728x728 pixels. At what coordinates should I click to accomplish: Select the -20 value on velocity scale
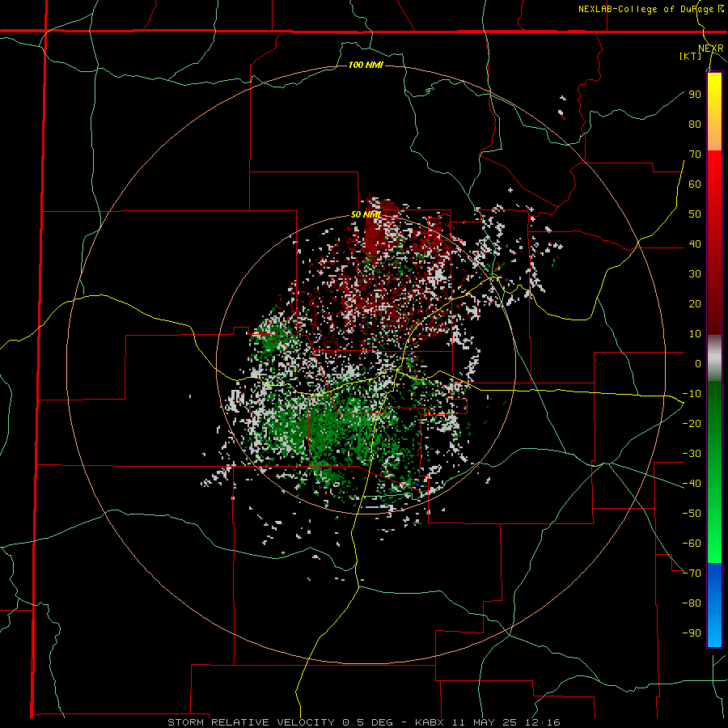[x=692, y=423]
